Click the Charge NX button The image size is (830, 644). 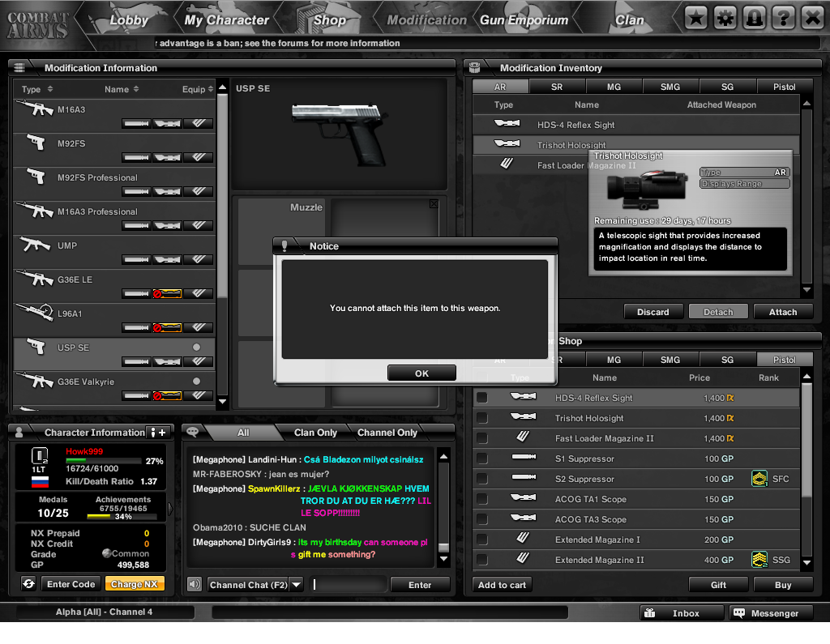coord(135,584)
